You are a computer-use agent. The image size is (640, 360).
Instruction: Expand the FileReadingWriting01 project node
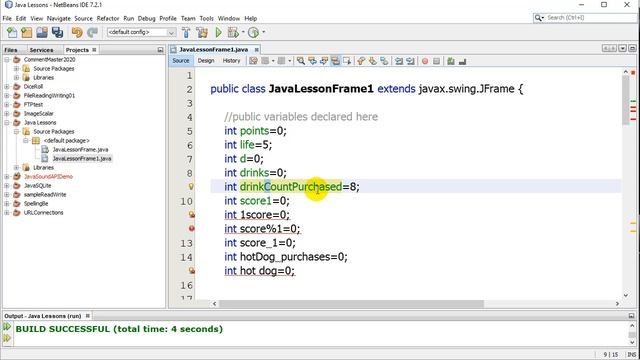pos(7,96)
